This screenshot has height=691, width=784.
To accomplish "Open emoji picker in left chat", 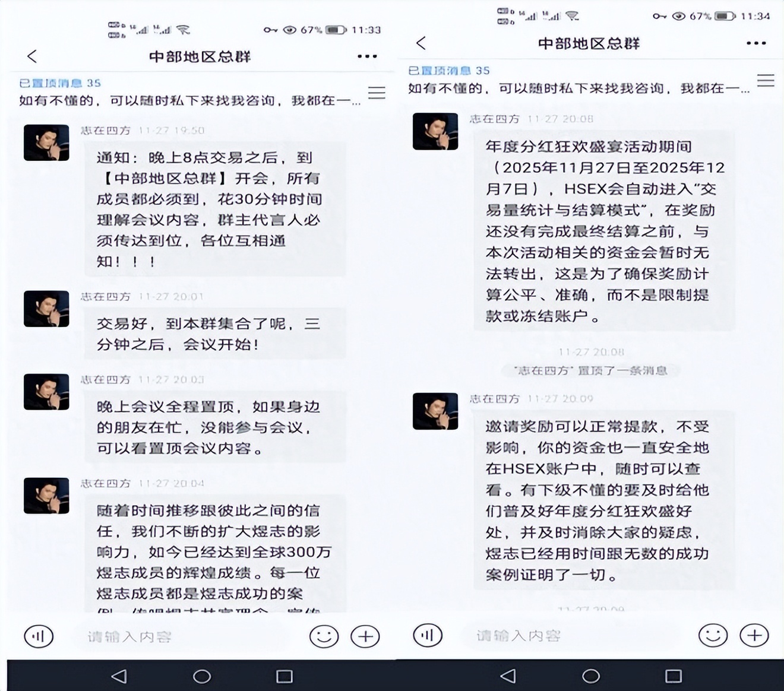I will (x=324, y=636).
